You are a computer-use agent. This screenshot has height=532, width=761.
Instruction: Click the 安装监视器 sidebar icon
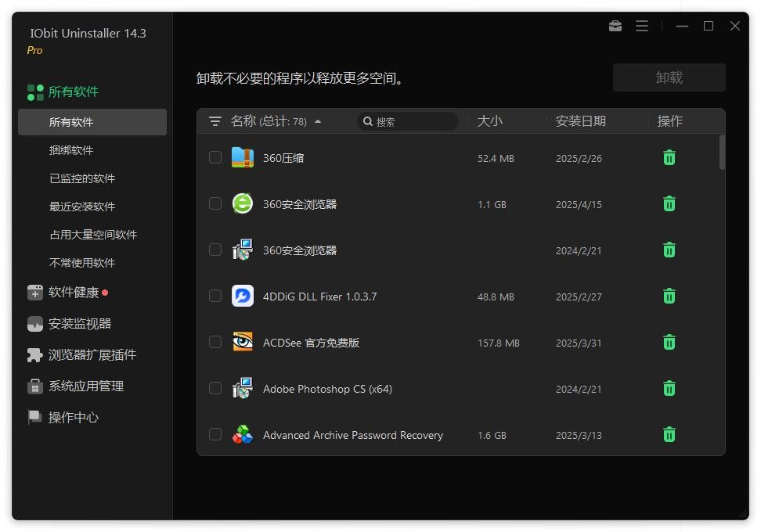coord(35,324)
